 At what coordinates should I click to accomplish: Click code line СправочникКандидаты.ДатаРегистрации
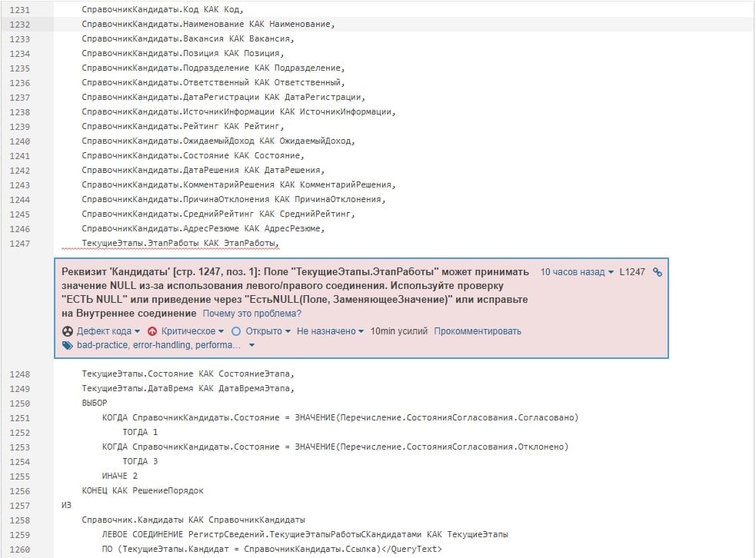tap(223, 97)
